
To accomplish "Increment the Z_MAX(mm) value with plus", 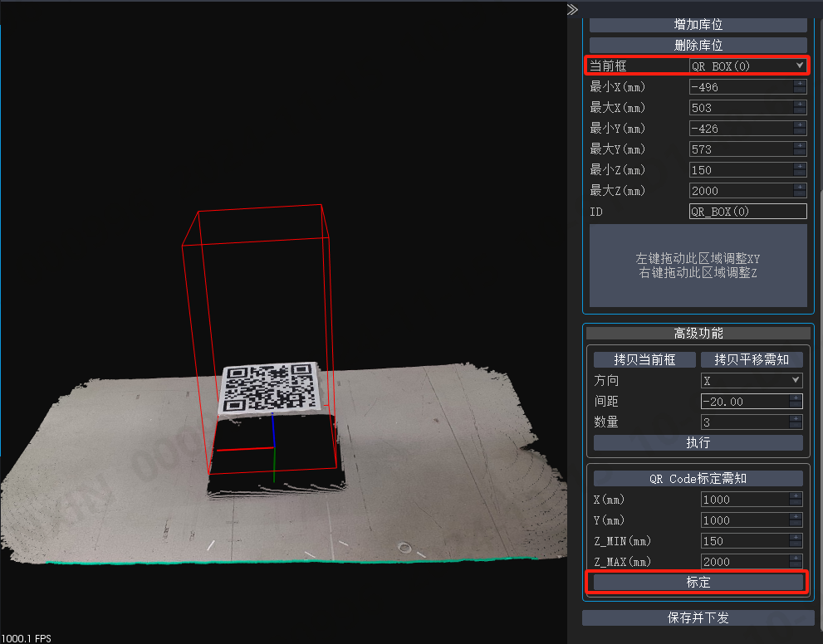I will (x=796, y=558).
